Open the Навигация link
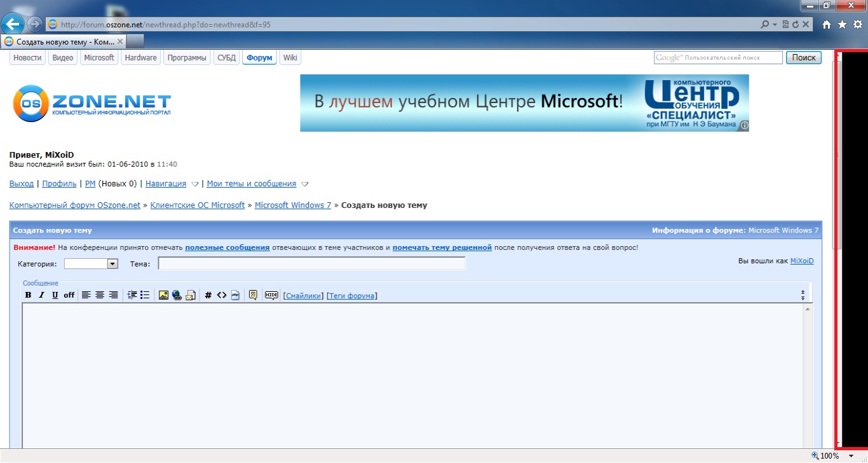This screenshot has width=868, height=463. (166, 184)
